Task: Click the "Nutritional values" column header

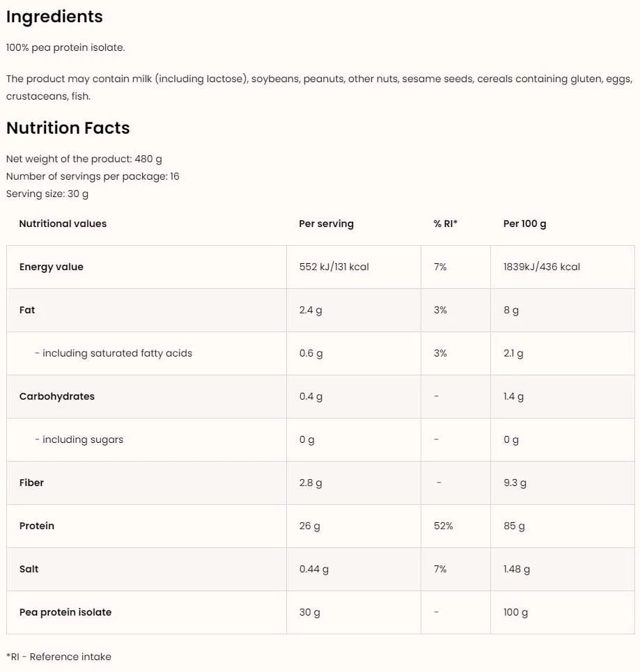Action: (63, 224)
